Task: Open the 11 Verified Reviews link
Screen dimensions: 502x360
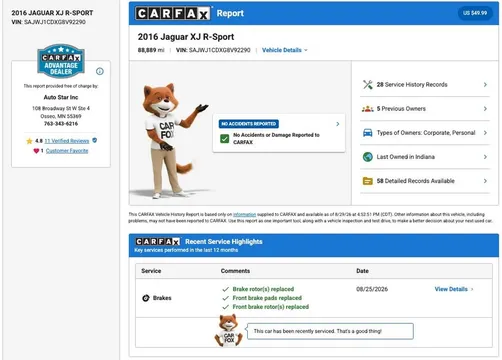Action: pos(67,141)
